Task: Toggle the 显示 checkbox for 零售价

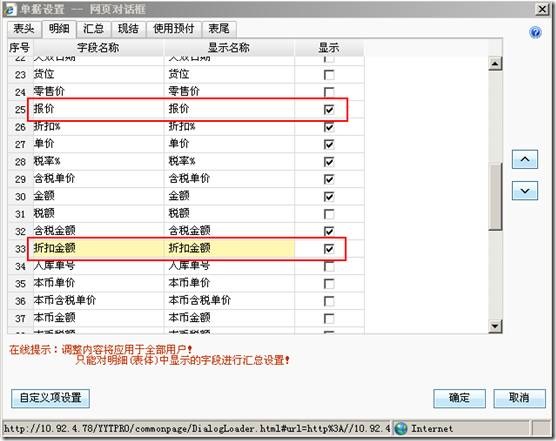Action: 329,92
